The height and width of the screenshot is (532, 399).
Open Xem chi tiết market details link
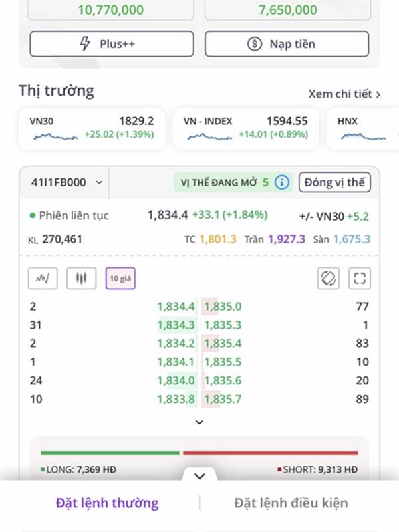coord(344,94)
